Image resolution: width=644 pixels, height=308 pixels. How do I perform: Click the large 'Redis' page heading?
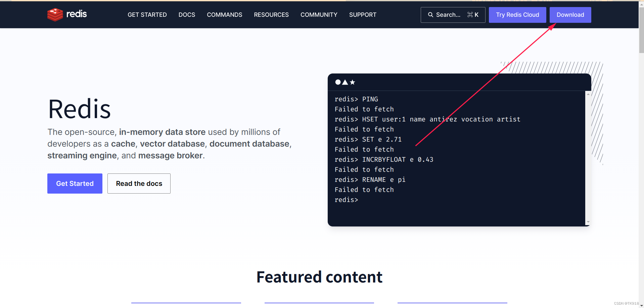click(79, 109)
